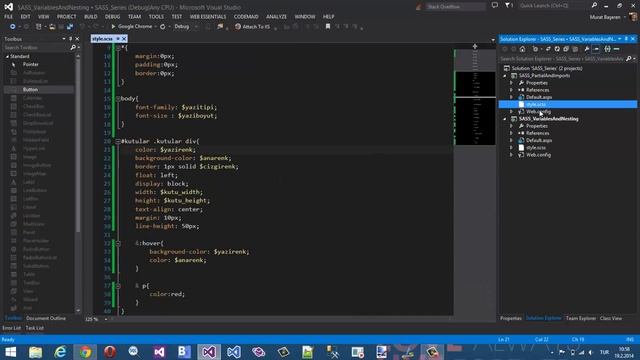Expand Properties under SASS_PartialAndImports
The width and height of the screenshot is (640, 360).
point(511,83)
